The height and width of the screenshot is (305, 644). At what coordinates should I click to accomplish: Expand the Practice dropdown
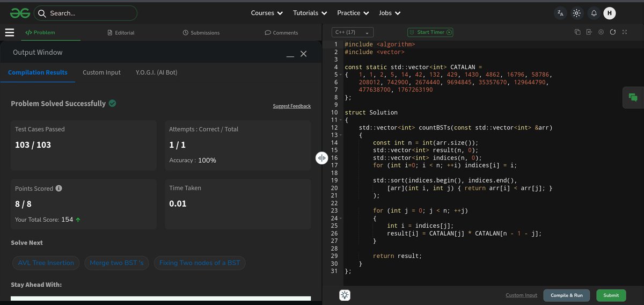coord(353,13)
